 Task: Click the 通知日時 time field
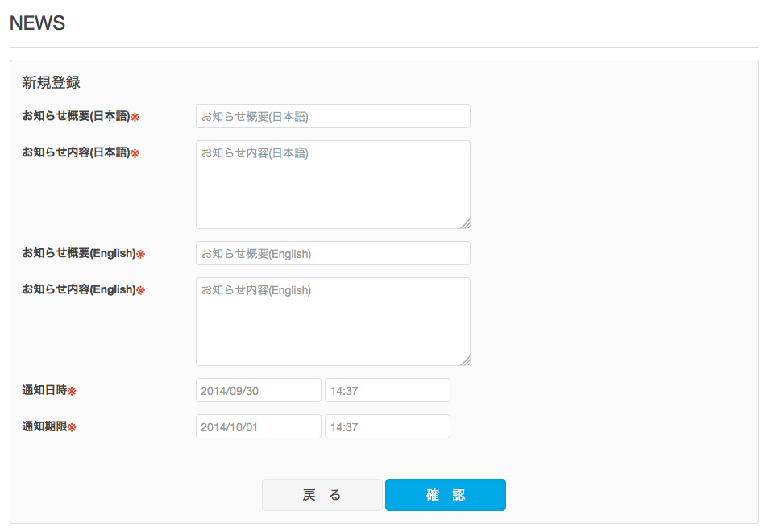click(x=387, y=390)
